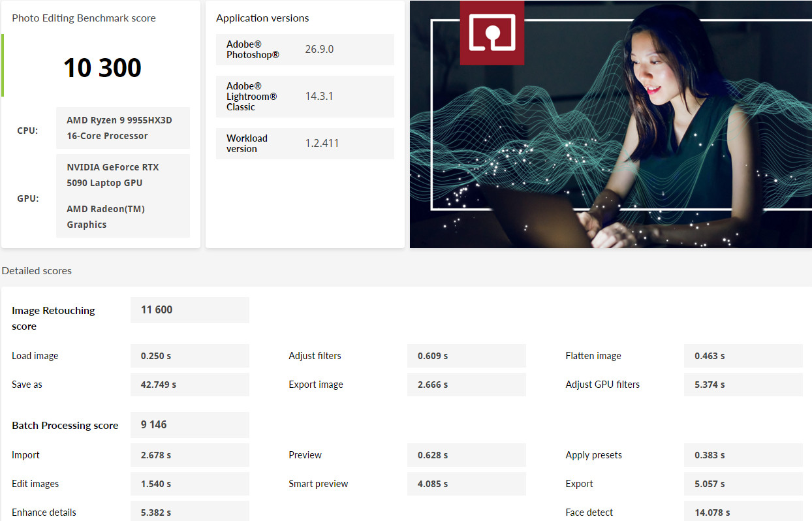Select the Batch Processing score 9 146
812x521 pixels.
pyautogui.click(x=154, y=425)
